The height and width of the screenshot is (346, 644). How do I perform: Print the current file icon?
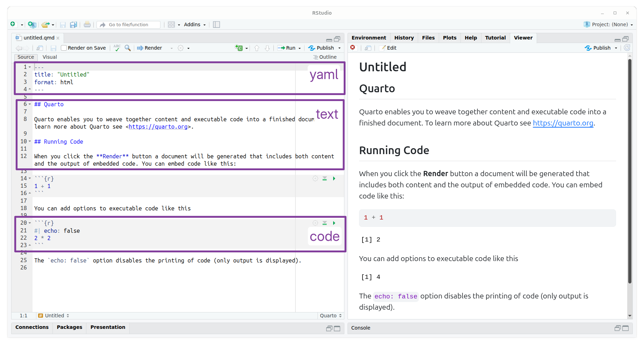pyautogui.click(x=87, y=24)
